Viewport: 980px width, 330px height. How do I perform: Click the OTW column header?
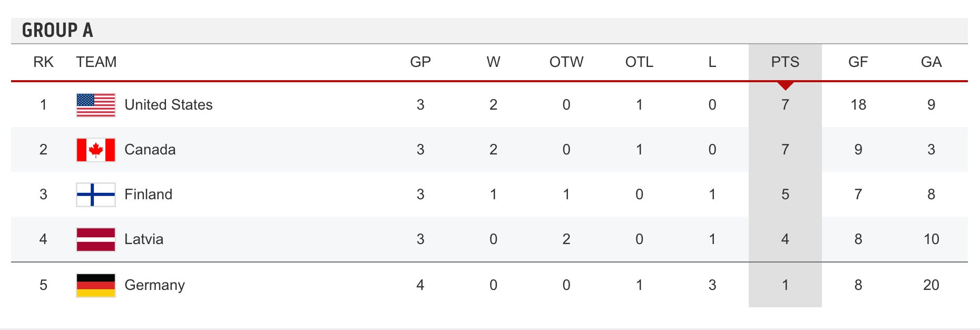coord(566,62)
